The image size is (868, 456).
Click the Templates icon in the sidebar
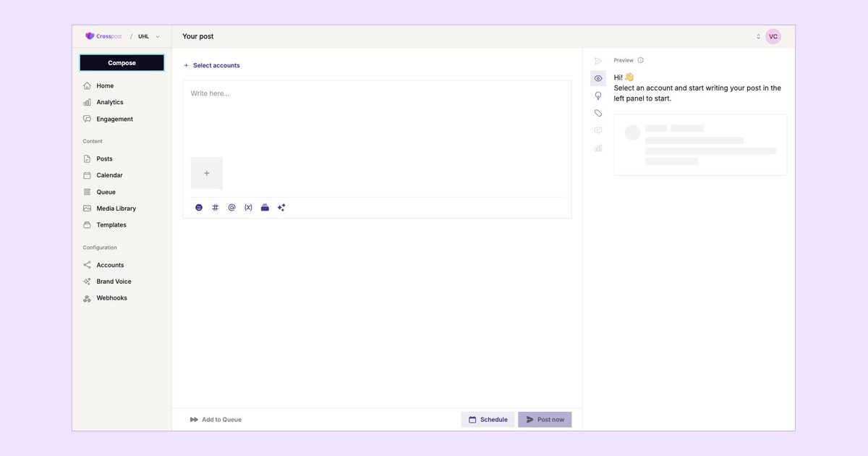87,225
